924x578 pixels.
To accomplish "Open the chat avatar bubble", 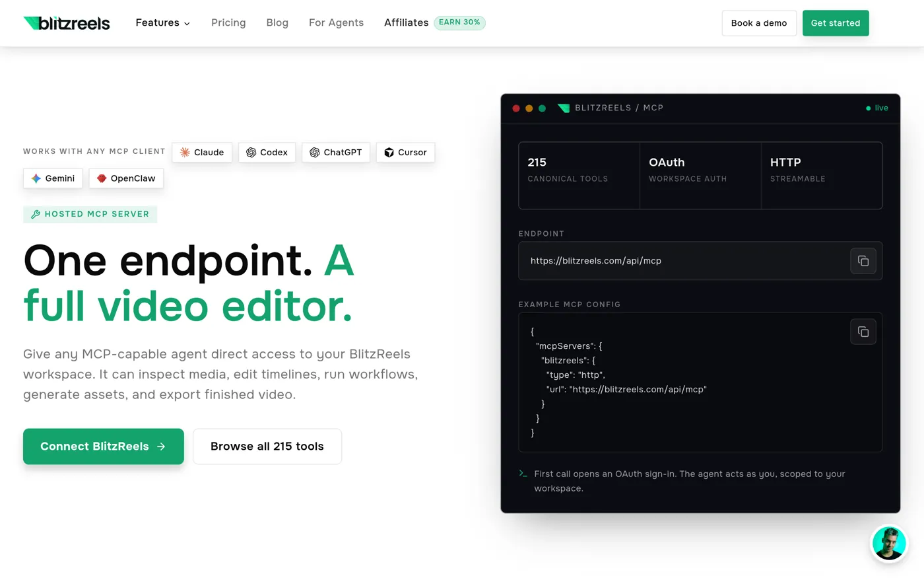I will tap(889, 543).
